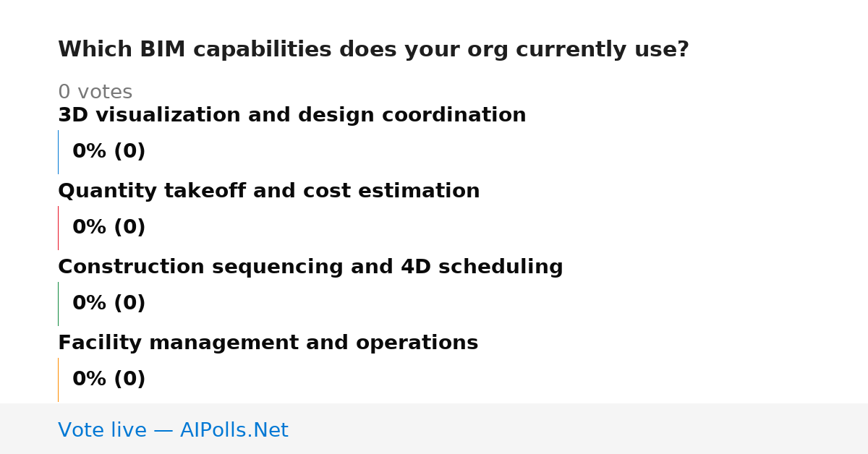Click the orange result bar for Facility management

pyautogui.click(x=58, y=380)
